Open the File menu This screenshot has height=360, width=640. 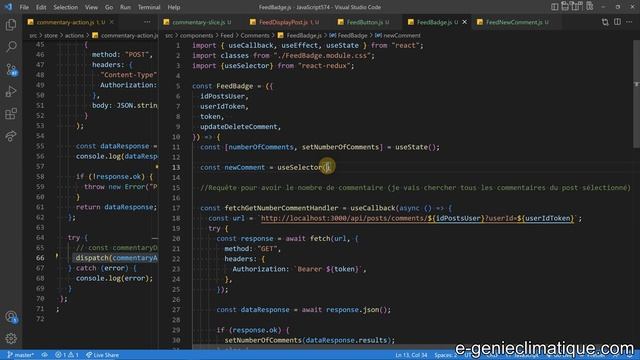tap(24, 7)
